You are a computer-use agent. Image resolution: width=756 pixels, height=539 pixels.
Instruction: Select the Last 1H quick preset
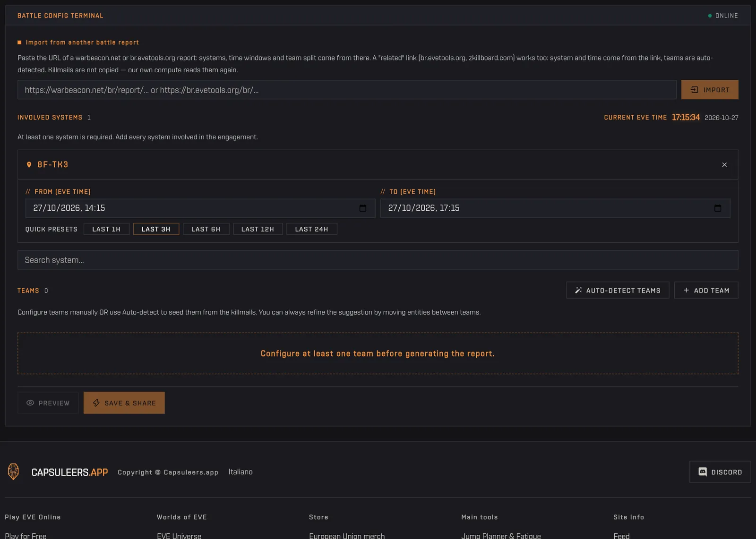pos(106,229)
